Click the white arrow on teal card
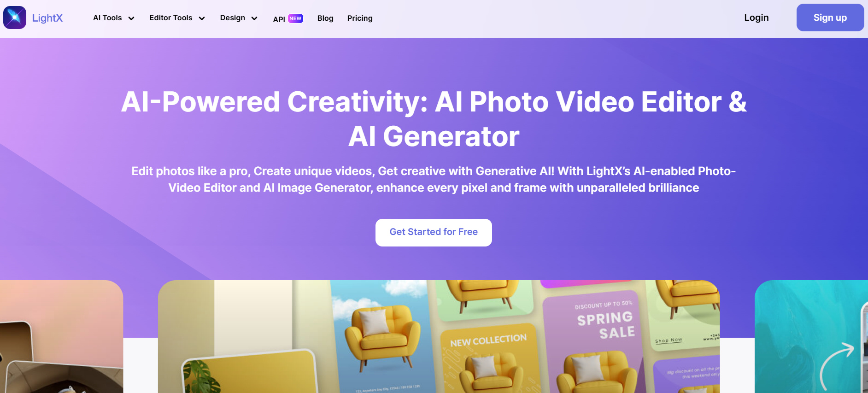The height and width of the screenshot is (393, 868). pos(837,366)
